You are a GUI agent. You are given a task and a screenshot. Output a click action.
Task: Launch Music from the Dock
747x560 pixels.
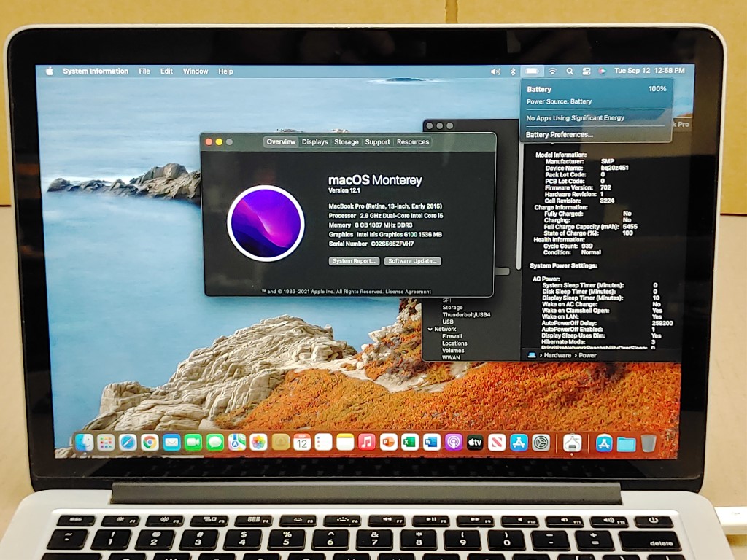click(x=367, y=443)
